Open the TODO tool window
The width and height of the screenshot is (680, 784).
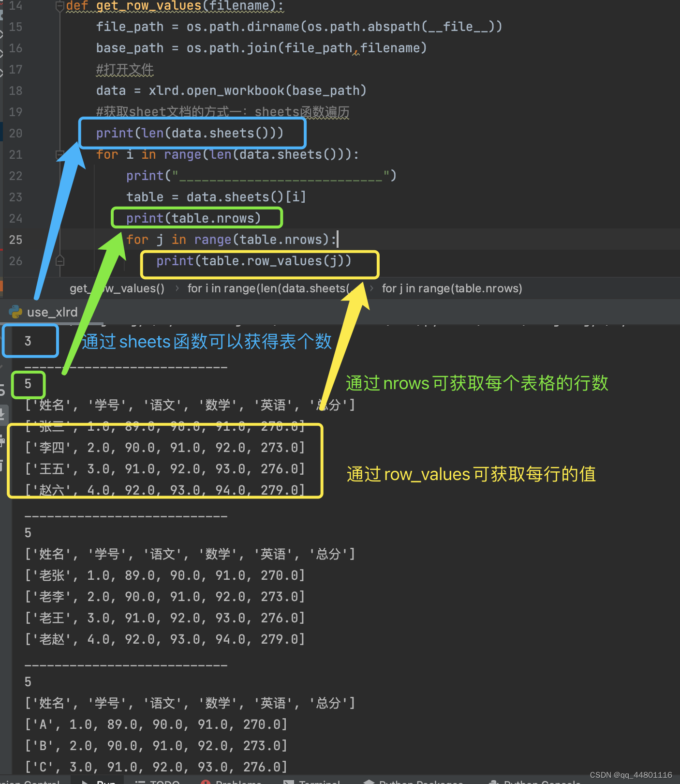tap(158, 781)
